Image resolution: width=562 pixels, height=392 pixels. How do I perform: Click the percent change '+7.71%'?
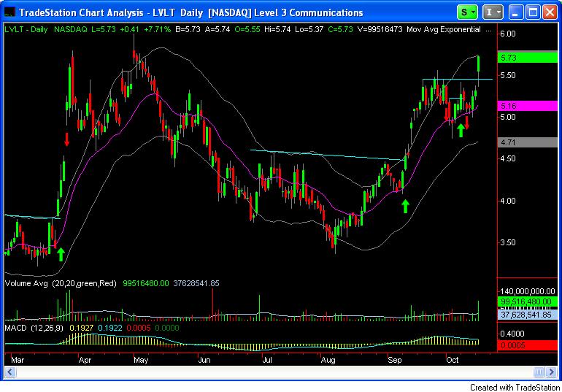click(x=157, y=30)
